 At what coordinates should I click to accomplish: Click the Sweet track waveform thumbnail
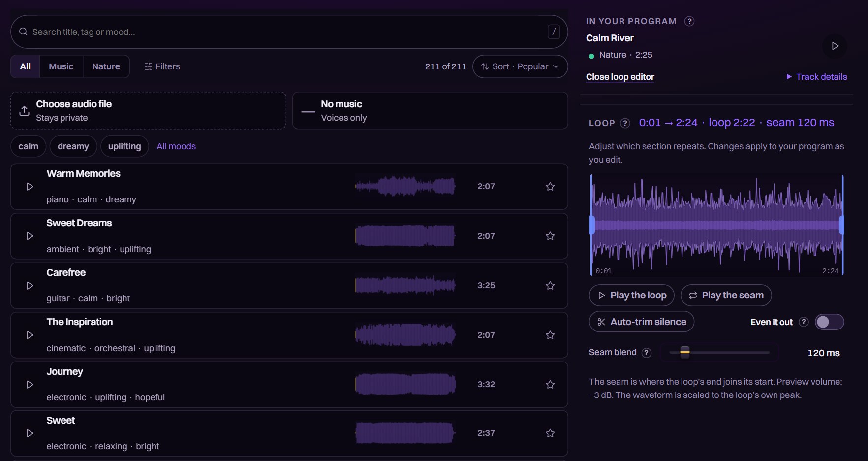[x=405, y=433]
